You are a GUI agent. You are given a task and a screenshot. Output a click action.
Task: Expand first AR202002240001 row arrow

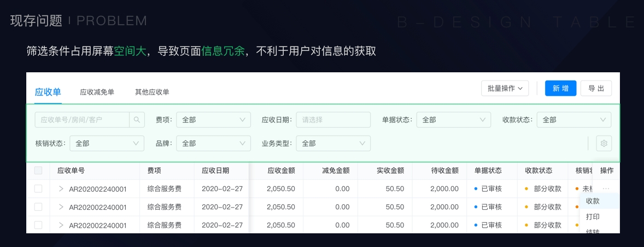pos(61,189)
